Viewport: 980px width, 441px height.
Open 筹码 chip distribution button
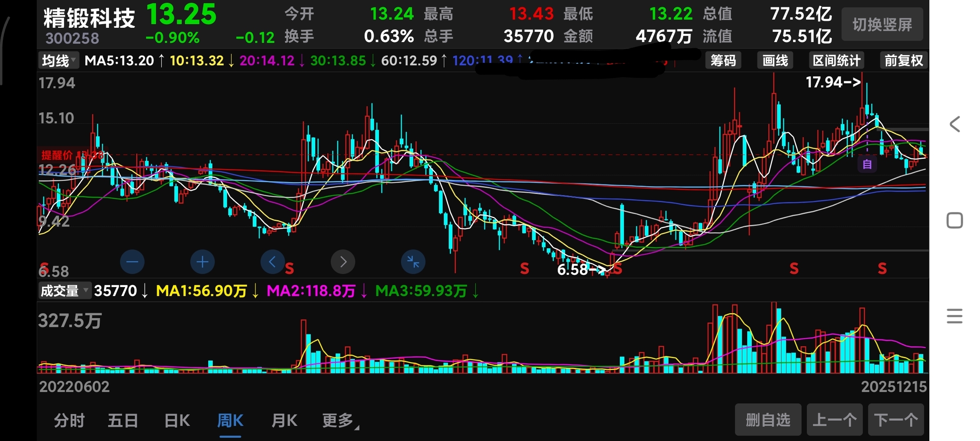click(723, 61)
